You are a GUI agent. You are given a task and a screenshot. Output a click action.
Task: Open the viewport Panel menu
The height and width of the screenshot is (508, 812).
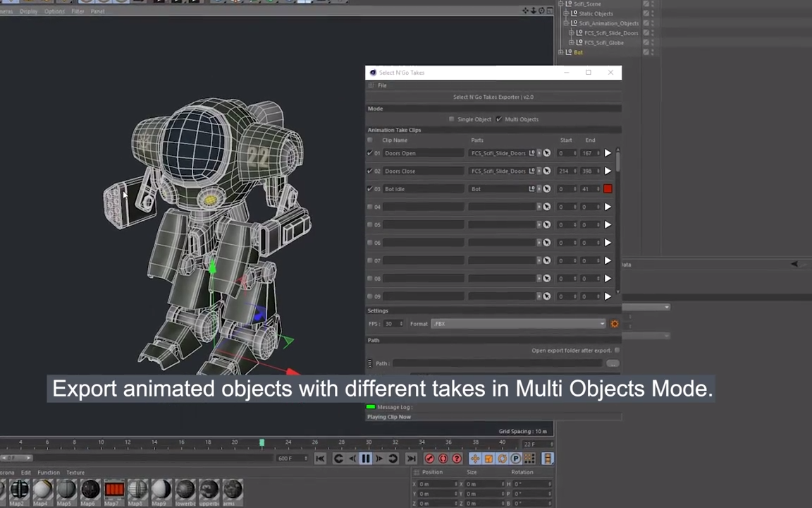(98, 11)
